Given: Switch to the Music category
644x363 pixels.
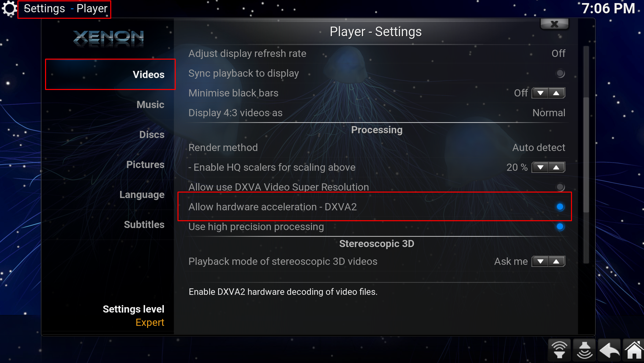Looking at the screenshot, I should [150, 105].
